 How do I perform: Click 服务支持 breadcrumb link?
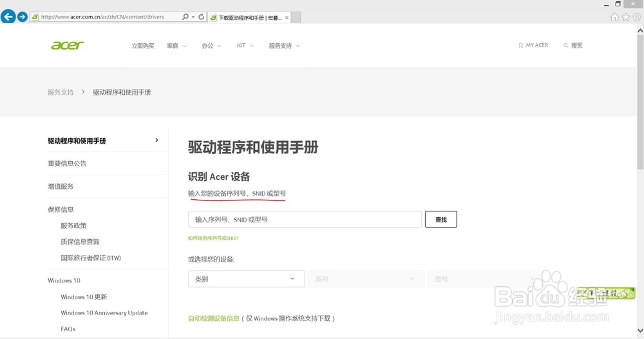point(61,92)
